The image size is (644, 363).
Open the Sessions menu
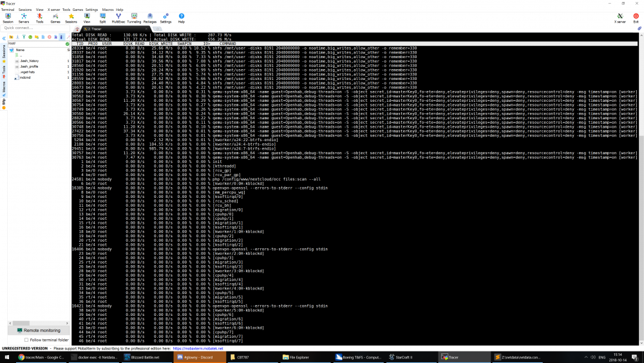click(24, 10)
